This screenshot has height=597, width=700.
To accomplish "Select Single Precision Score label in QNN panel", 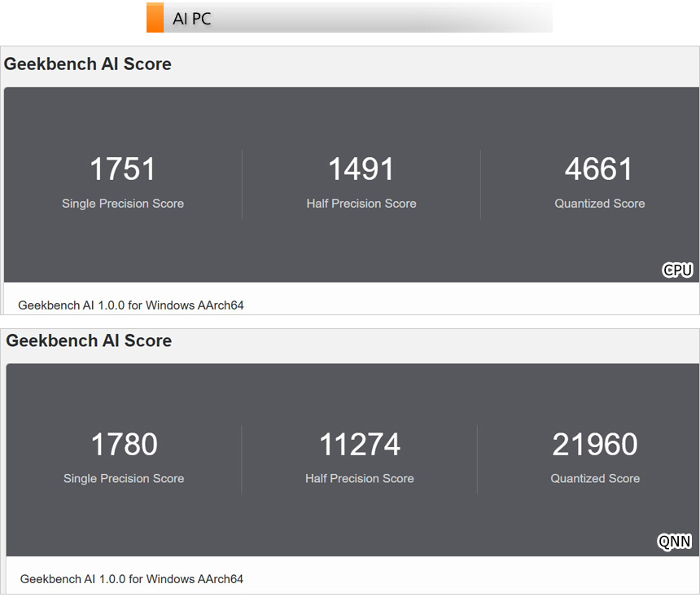I will coord(124,479).
